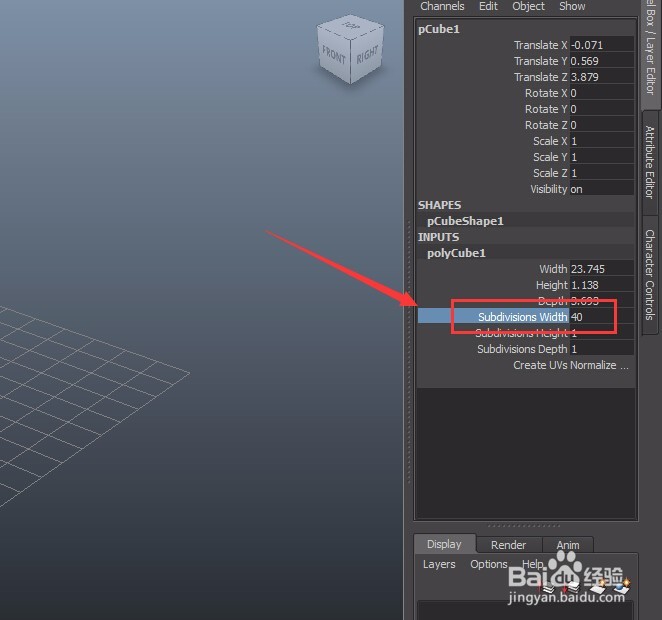Click the FRONT face of the view cube
662x620 pixels.
334,54
